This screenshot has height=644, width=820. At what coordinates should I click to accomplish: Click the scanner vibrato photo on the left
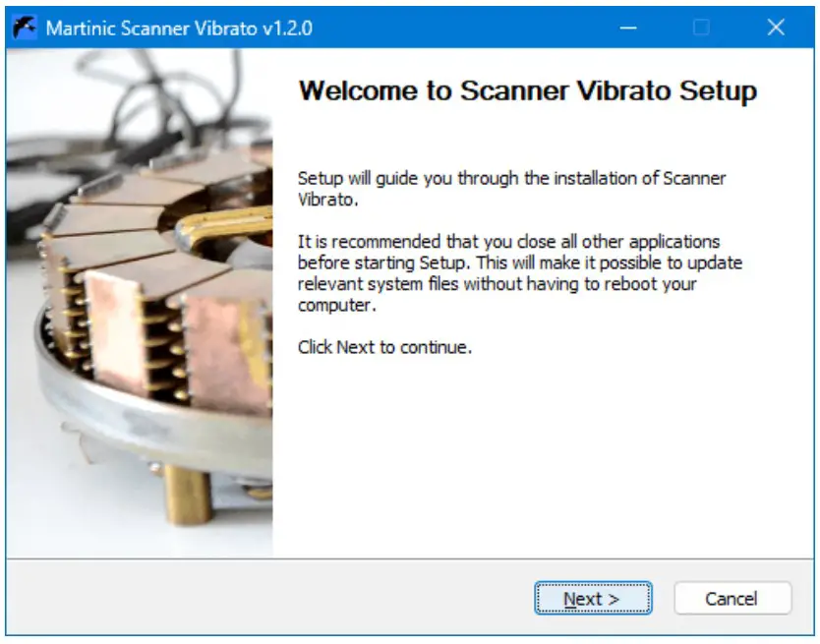click(x=139, y=305)
